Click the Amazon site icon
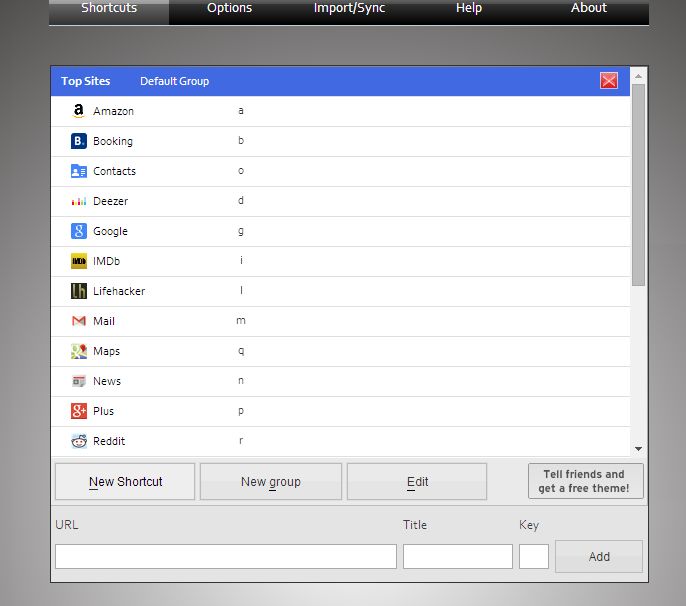The image size is (686, 606). point(79,111)
